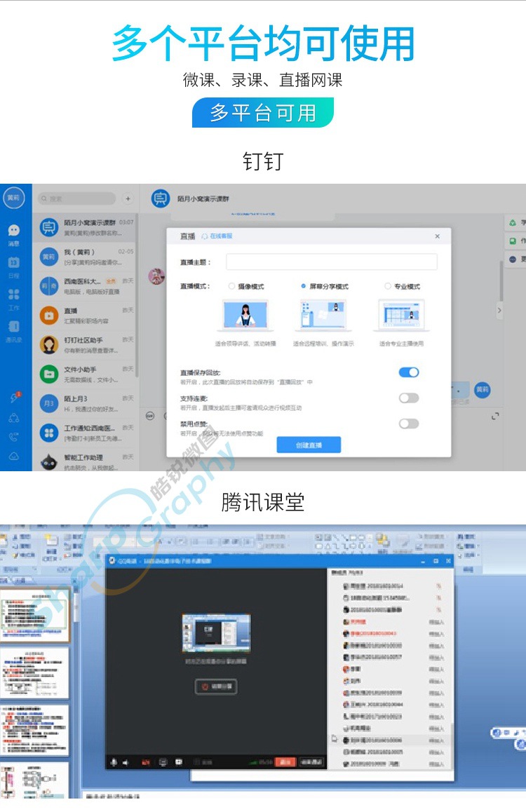Screen dimensions: 526x812
Task: Open the 文件小助手 conversation
Action: (86, 374)
